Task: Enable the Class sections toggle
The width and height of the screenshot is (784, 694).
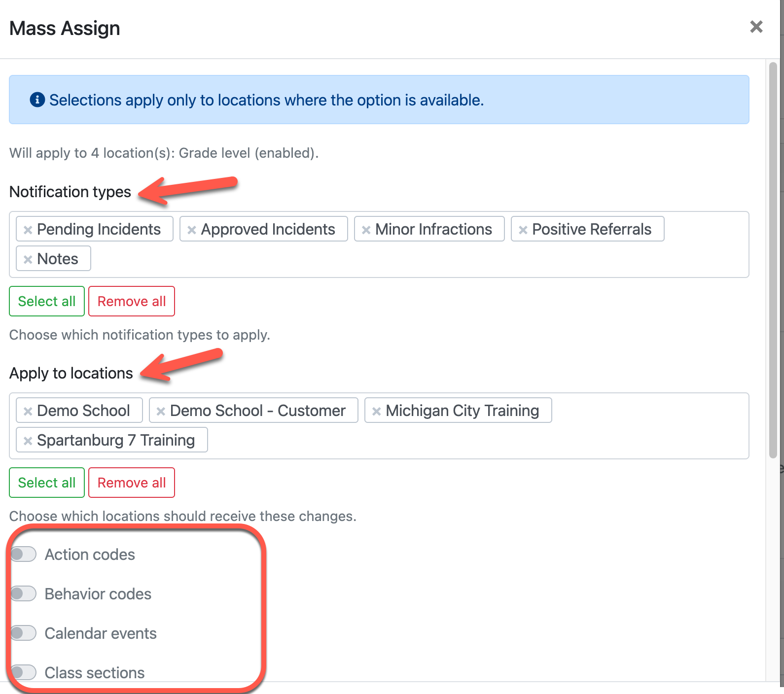Action: coord(24,671)
